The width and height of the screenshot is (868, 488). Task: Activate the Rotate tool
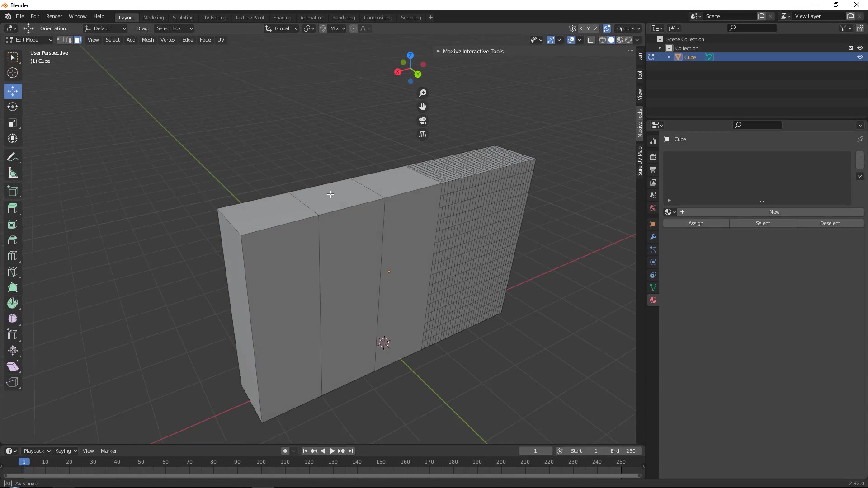[13, 107]
